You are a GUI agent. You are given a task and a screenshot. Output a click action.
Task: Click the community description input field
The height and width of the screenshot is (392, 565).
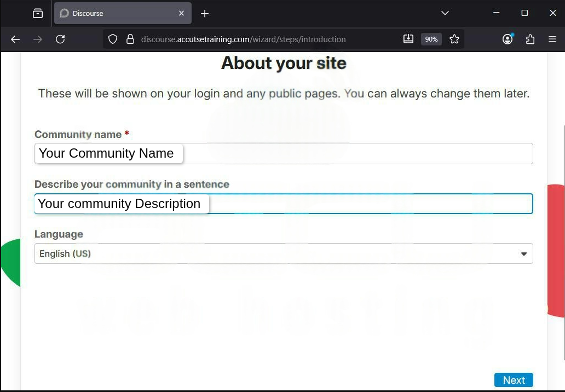pos(284,203)
